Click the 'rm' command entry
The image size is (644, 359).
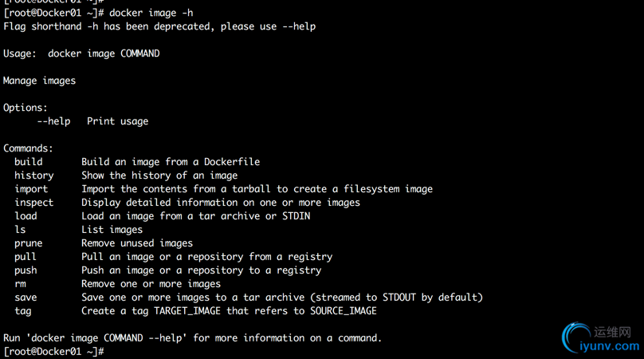(20, 284)
